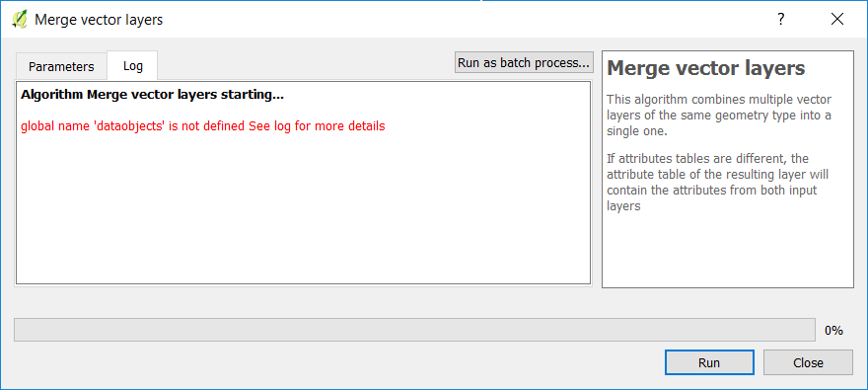
Task: Click the 'This algorithm combines multiple vector' paragraph
Action: [x=718, y=116]
